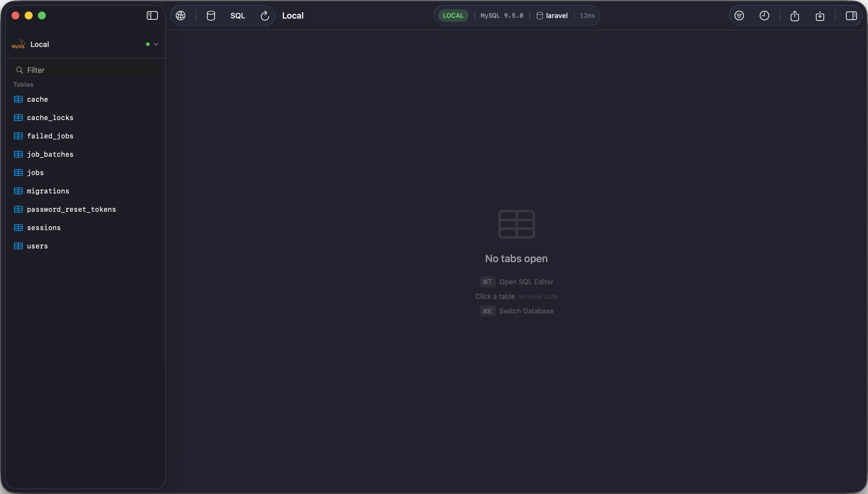Click the LOCAL environment badge
The width and height of the screenshot is (868, 494).
click(453, 15)
